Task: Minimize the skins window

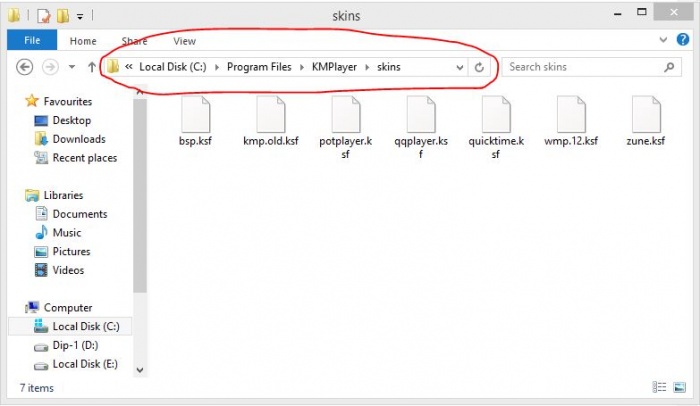Action: click(618, 13)
